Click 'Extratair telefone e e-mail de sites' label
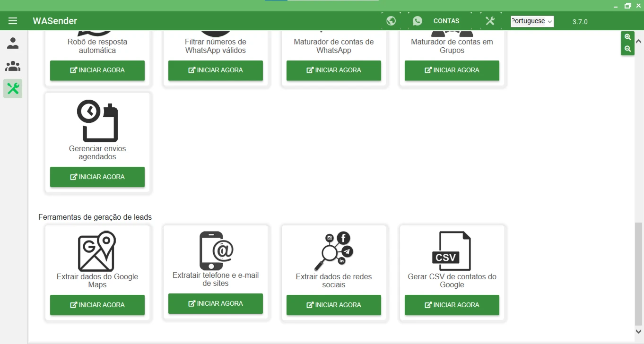 216,279
